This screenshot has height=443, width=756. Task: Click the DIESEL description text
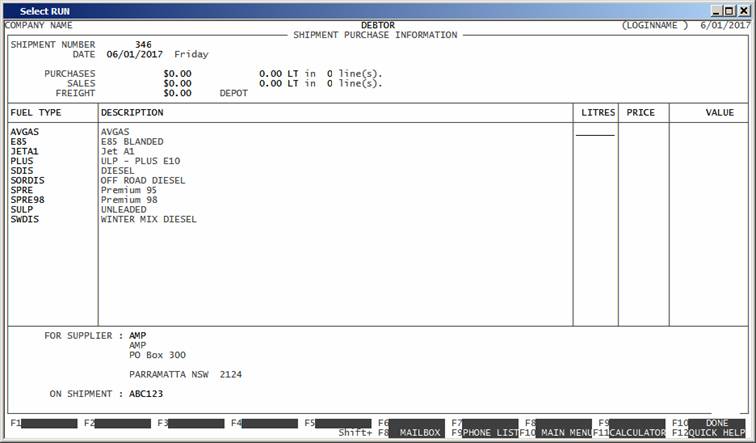click(x=118, y=171)
